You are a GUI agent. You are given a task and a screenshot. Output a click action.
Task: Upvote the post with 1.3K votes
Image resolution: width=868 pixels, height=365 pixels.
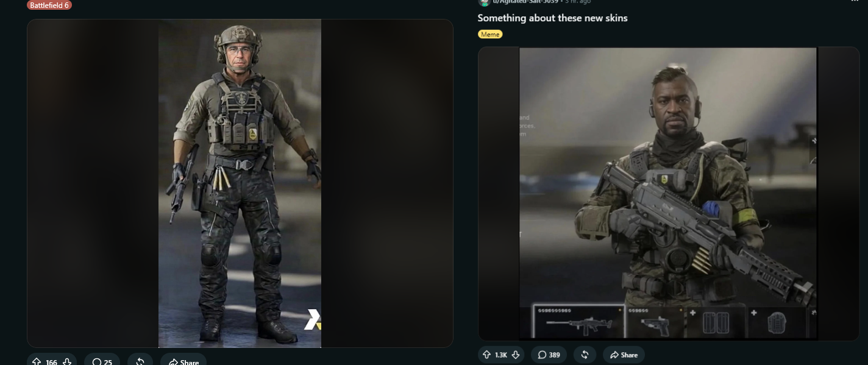[x=486, y=355]
